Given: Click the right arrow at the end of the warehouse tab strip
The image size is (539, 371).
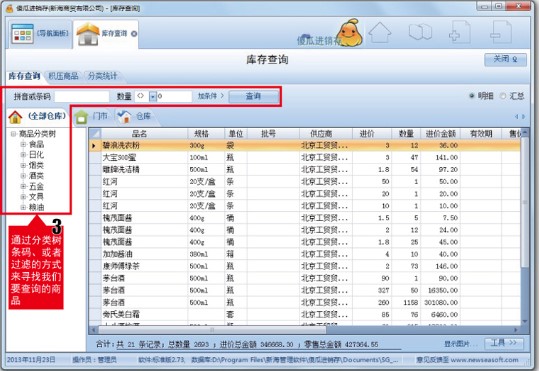Looking at the screenshot, I should tap(524, 117).
